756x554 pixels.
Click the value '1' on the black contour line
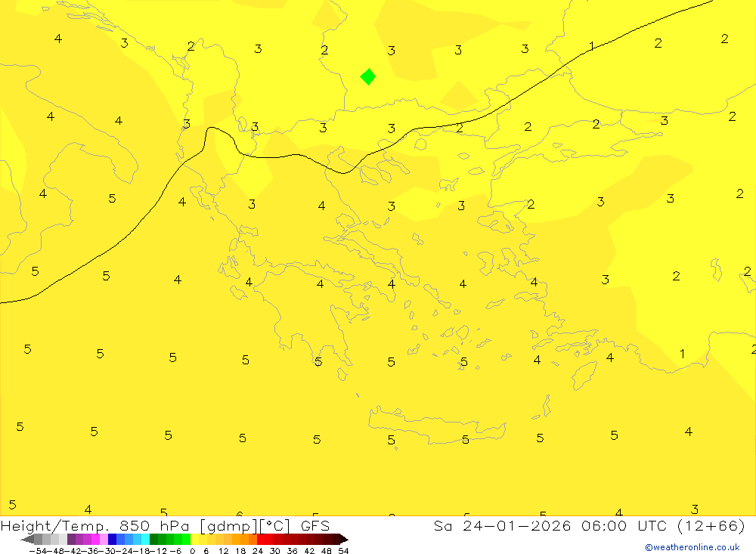tap(592, 46)
